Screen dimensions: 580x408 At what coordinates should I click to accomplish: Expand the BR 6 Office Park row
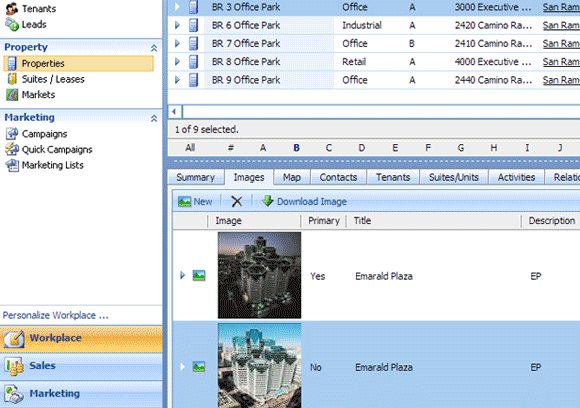[x=177, y=25]
